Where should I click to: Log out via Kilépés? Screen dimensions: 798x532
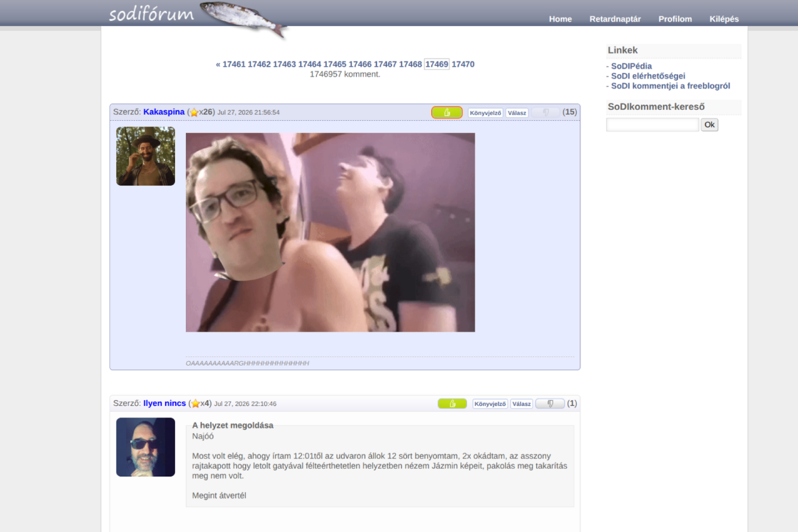pyautogui.click(x=724, y=19)
